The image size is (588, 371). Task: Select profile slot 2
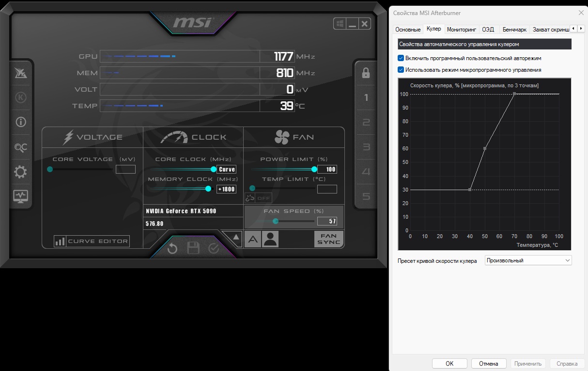click(366, 123)
